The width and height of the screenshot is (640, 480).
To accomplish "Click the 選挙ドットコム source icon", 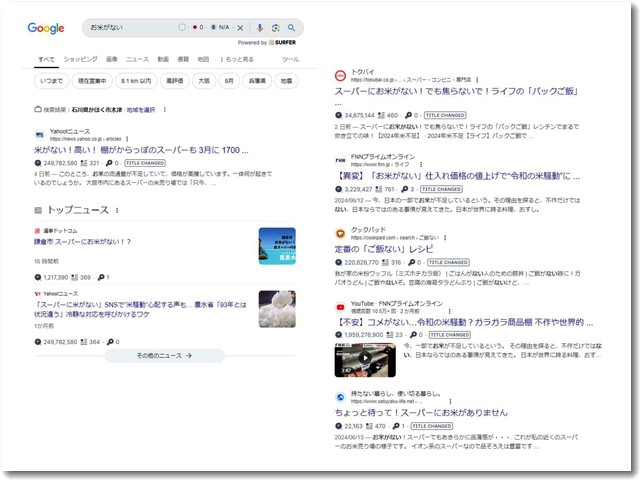I will click(x=38, y=231).
